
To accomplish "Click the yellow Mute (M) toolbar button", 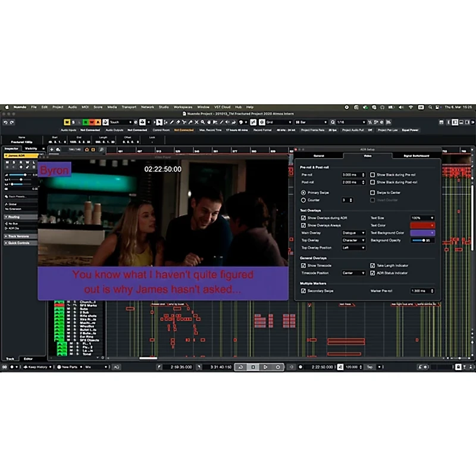I will 67,122.
